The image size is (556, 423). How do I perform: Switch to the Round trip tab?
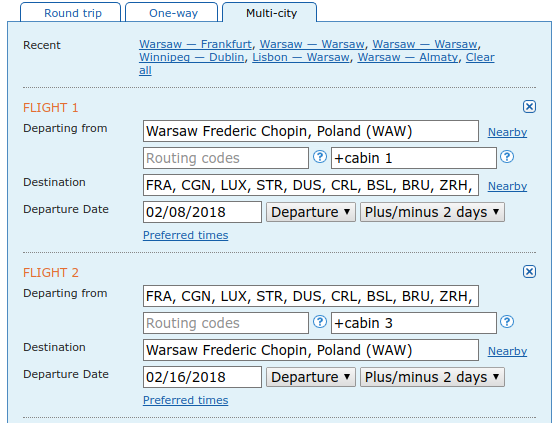coord(71,13)
